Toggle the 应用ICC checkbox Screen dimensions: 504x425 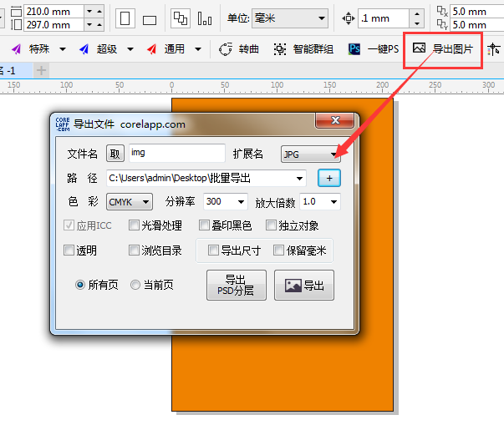click(x=69, y=225)
